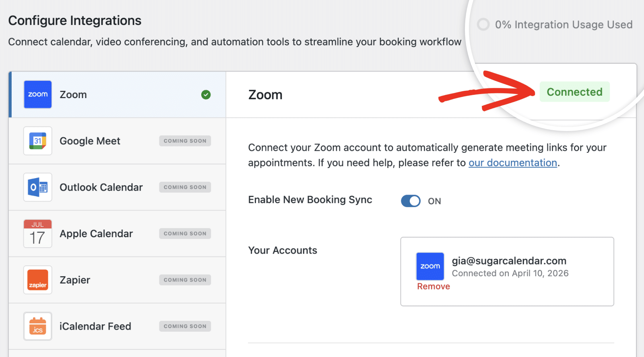
Task: Click Coming Soon badge for iCalendar Feed
Action: click(x=185, y=326)
